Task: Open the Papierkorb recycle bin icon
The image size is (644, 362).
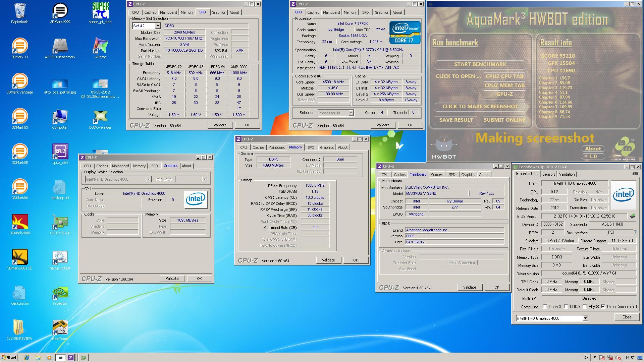Action: point(20,13)
